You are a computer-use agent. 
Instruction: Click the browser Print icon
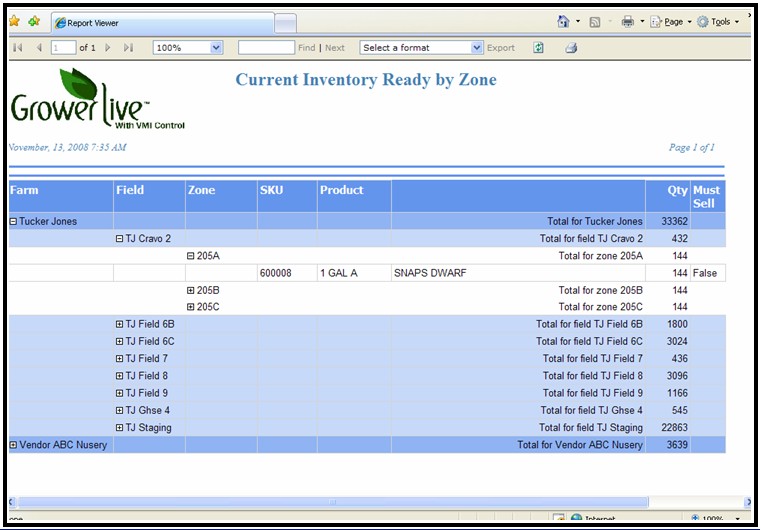pos(628,21)
